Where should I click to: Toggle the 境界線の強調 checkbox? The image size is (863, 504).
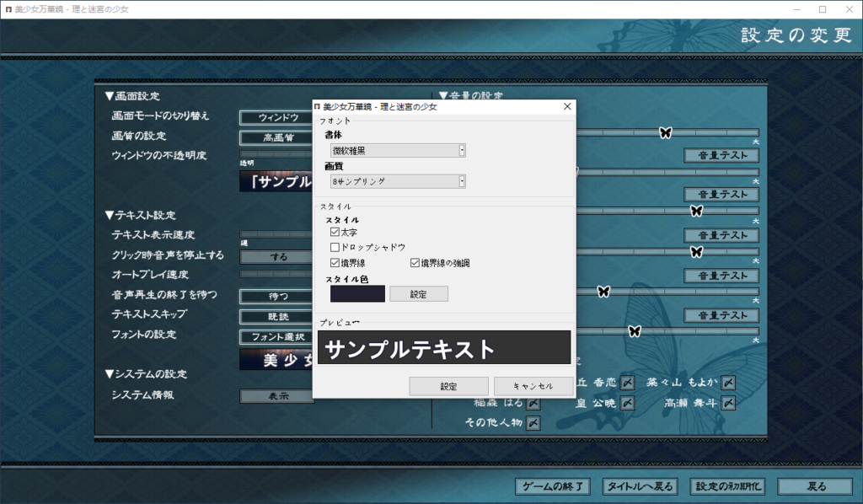415,263
